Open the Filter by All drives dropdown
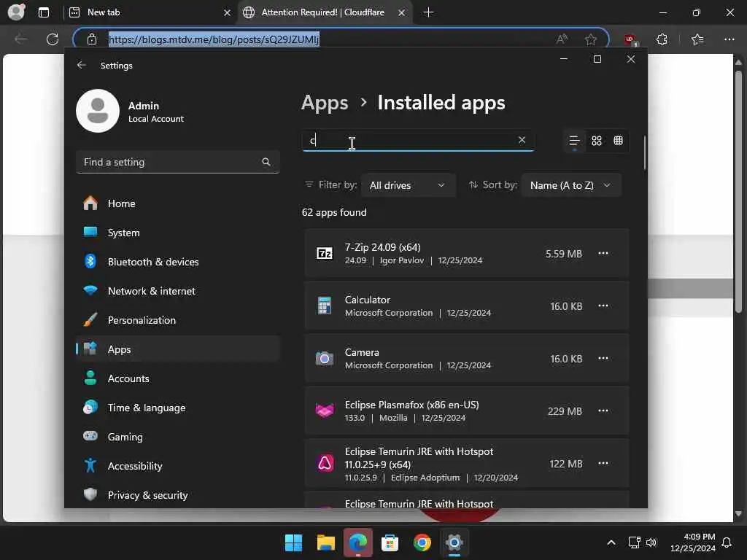This screenshot has width=747, height=560. click(x=407, y=185)
